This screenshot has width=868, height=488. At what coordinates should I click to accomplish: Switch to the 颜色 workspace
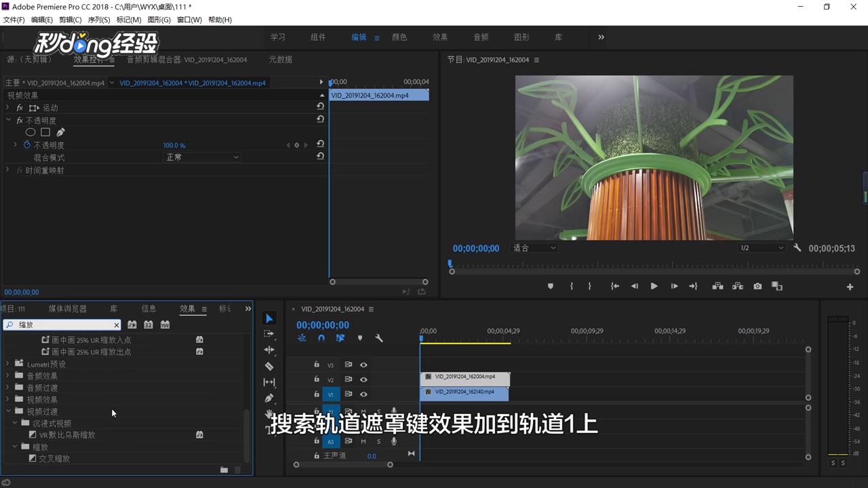click(399, 37)
